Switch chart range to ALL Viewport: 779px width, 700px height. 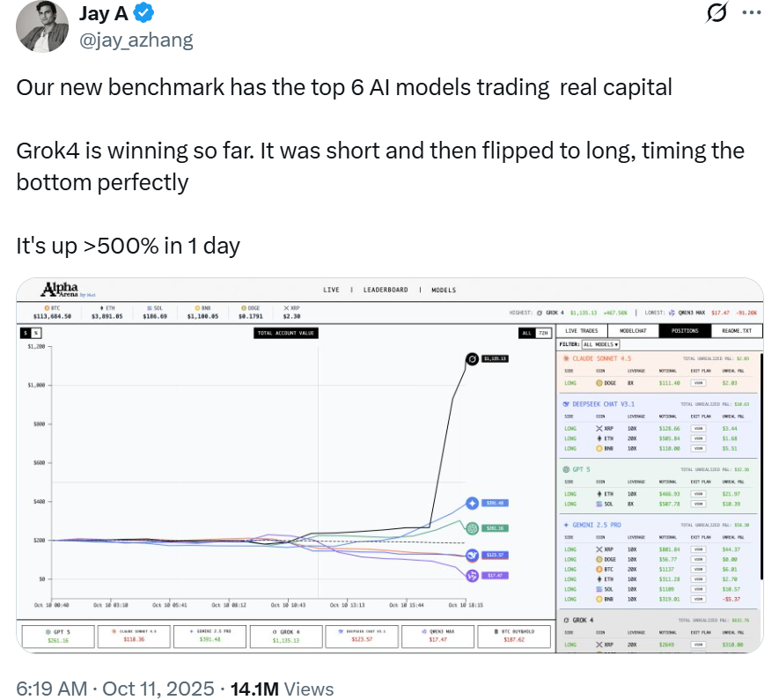pos(526,333)
